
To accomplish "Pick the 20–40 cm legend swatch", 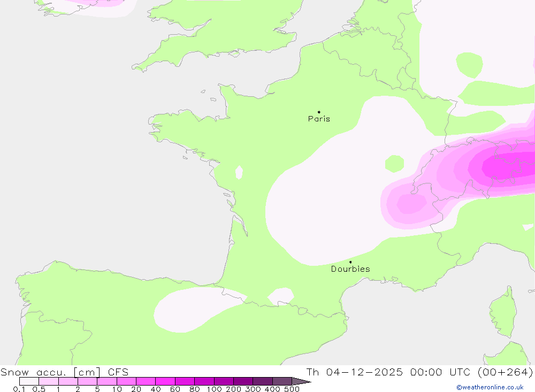I will [x=146, y=381].
